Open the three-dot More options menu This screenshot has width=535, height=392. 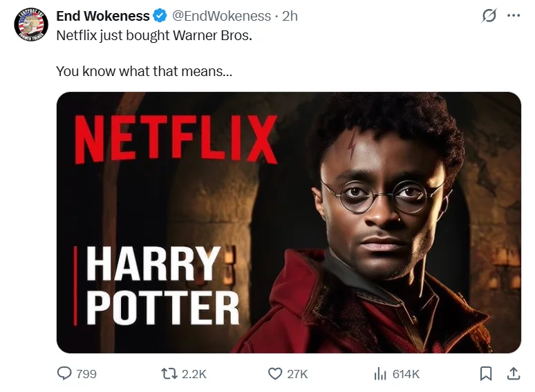click(x=513, y=16)
